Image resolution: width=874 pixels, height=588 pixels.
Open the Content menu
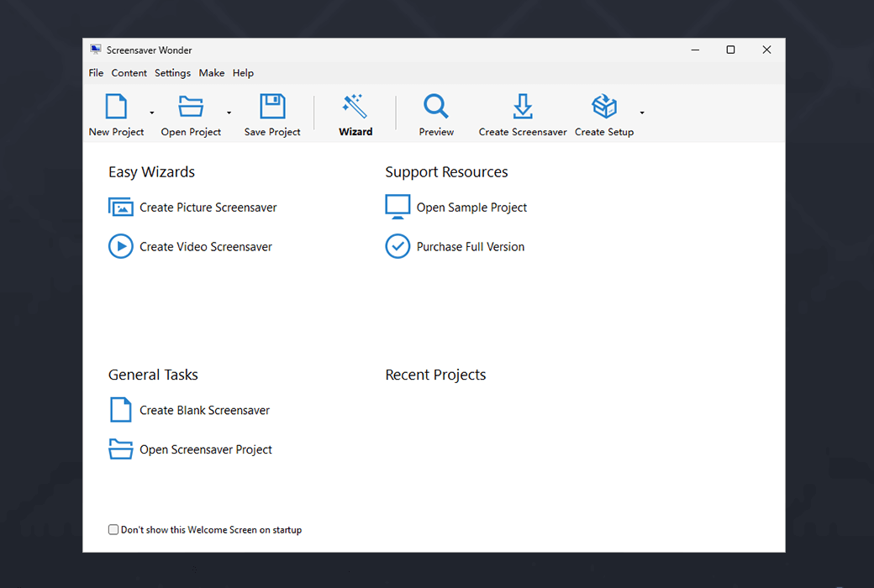129,73
